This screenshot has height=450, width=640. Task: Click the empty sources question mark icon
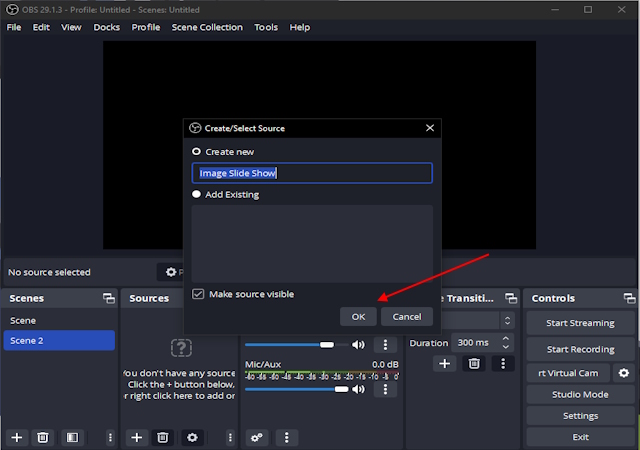click(x=181, y=348)
